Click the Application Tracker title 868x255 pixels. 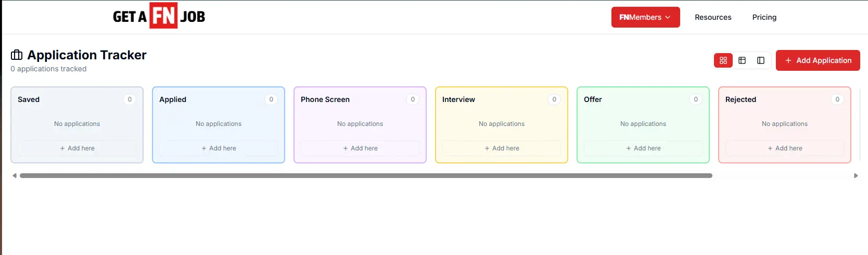pos(87,55)
